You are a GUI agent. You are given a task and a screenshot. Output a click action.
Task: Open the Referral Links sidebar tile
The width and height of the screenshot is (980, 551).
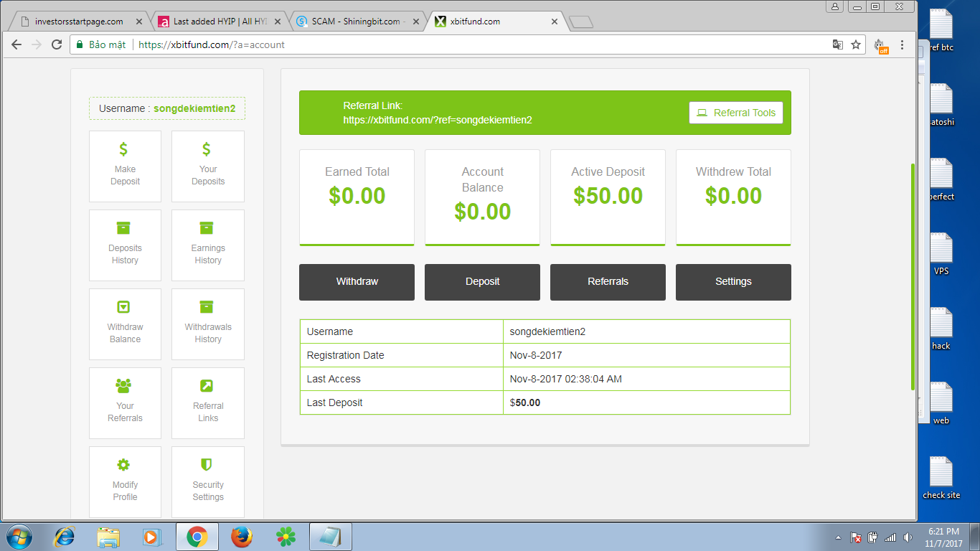[x=208, y=403]
